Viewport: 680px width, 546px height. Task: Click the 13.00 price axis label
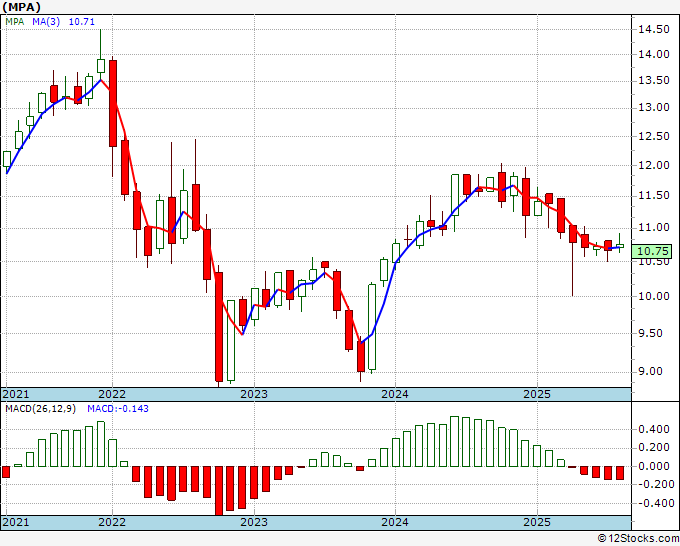pos(654,108)
